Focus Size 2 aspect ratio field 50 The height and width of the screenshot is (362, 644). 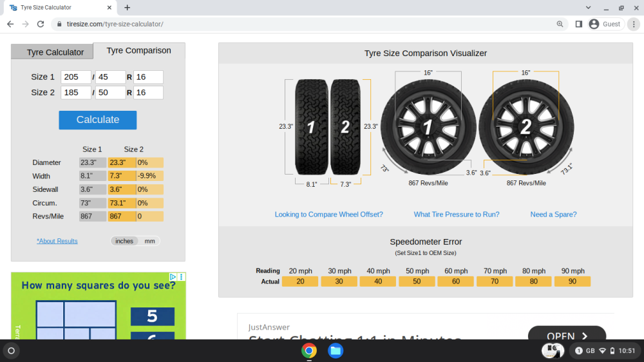(110, 93)
